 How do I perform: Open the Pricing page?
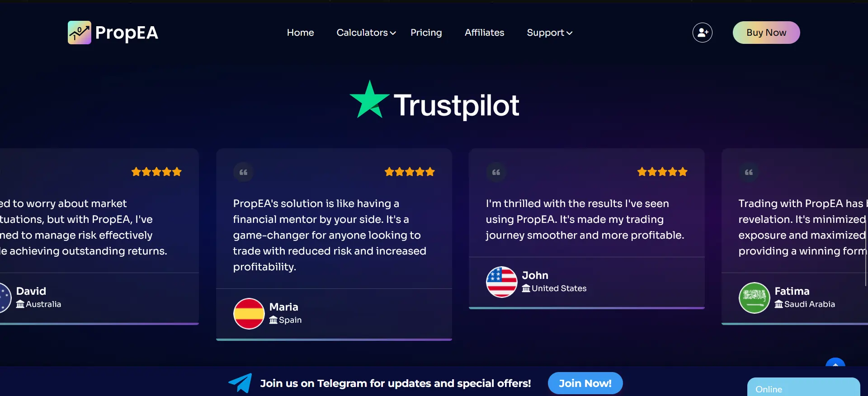[x=426, y=33]
